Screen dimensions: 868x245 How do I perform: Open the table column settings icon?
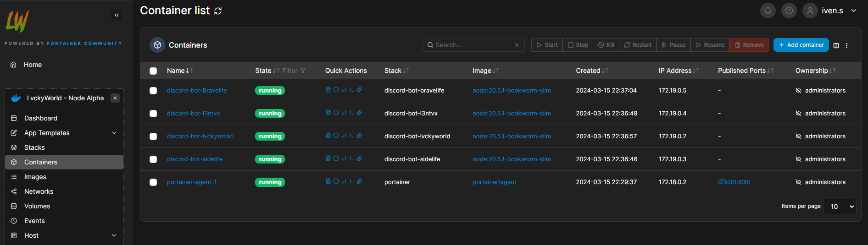[836, 45]
